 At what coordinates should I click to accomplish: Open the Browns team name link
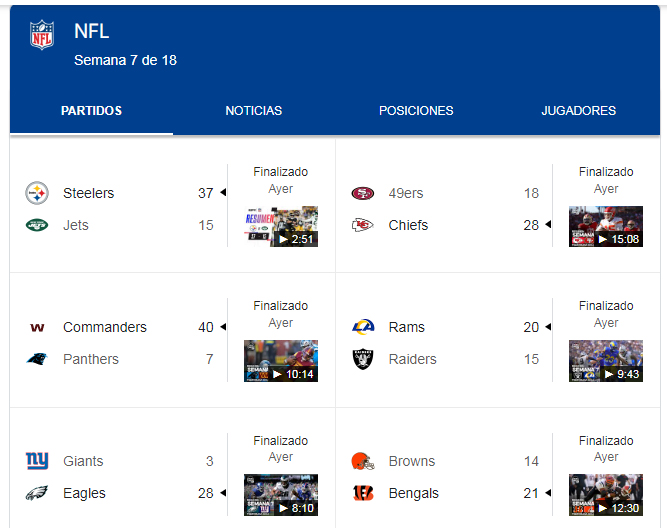tap(412, 461)
